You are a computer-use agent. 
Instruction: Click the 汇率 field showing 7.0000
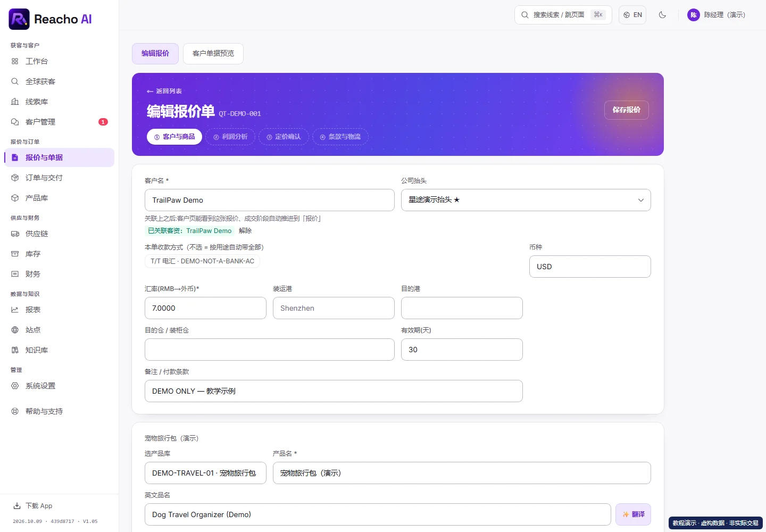(x=205, y=308)
